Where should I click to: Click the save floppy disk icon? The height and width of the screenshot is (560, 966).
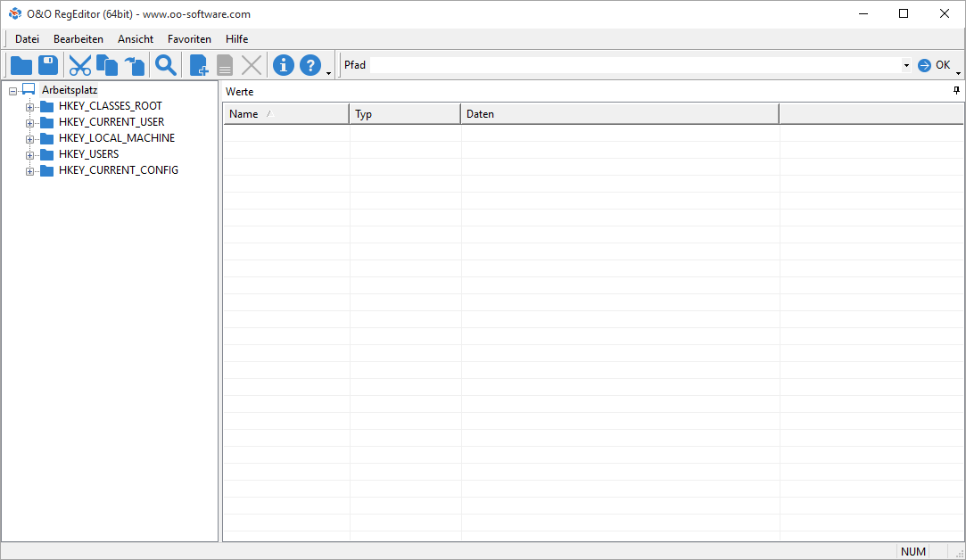tap(48, 65)
